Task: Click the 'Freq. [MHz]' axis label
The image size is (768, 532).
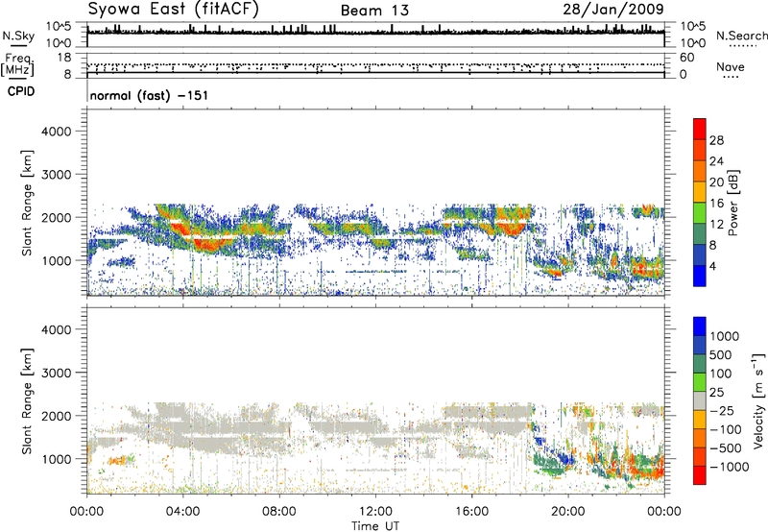Action: coord(17,65)
